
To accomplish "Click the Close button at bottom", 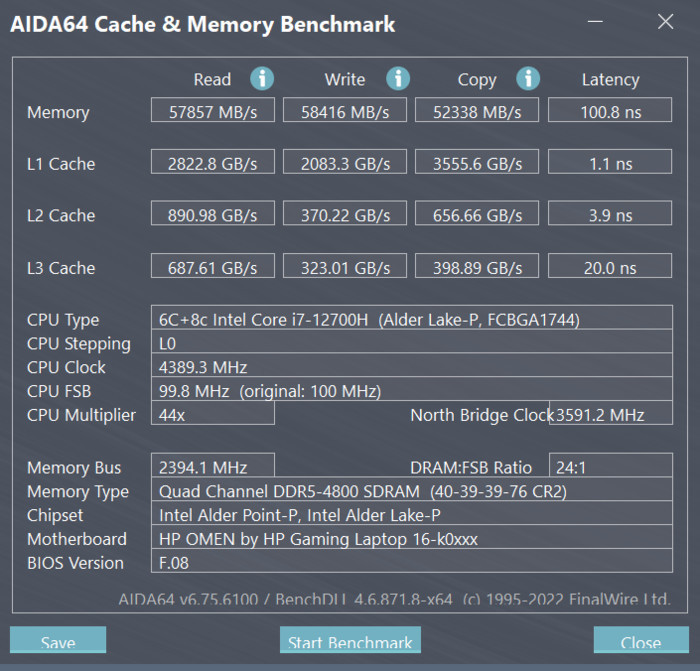I will click(641, 640).
